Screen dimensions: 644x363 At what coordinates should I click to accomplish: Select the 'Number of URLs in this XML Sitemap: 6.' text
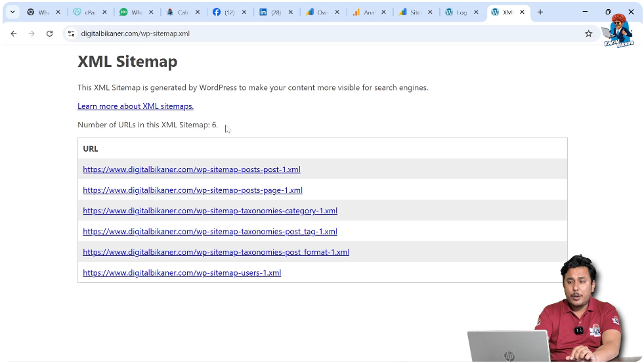pyautogui.click(x=148, y=125)
